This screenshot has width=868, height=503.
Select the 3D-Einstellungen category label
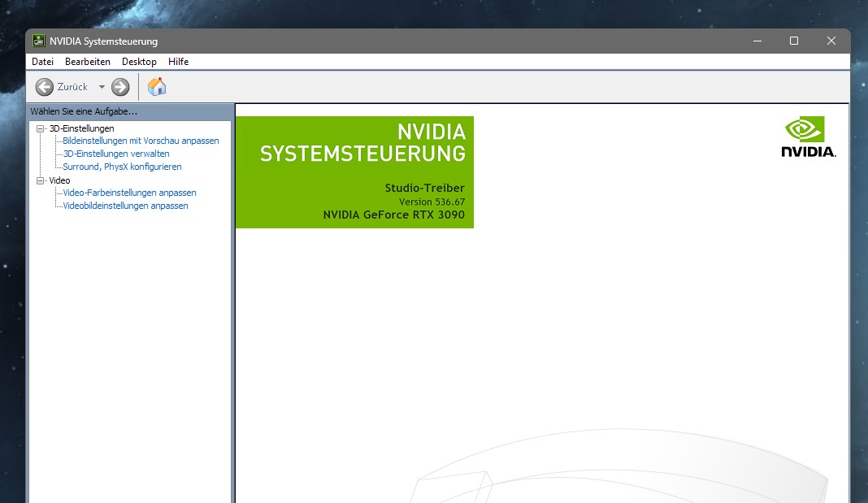pyautogui.click(x=81, y=128)
